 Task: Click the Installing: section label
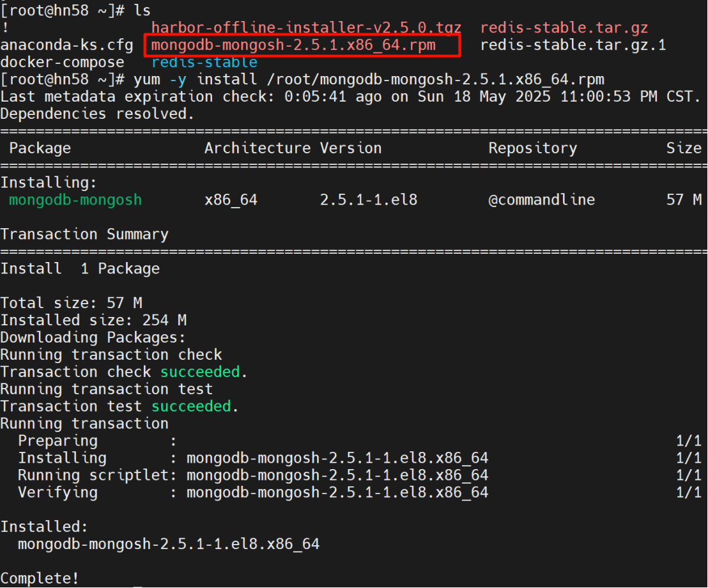[x=49, y=183]
